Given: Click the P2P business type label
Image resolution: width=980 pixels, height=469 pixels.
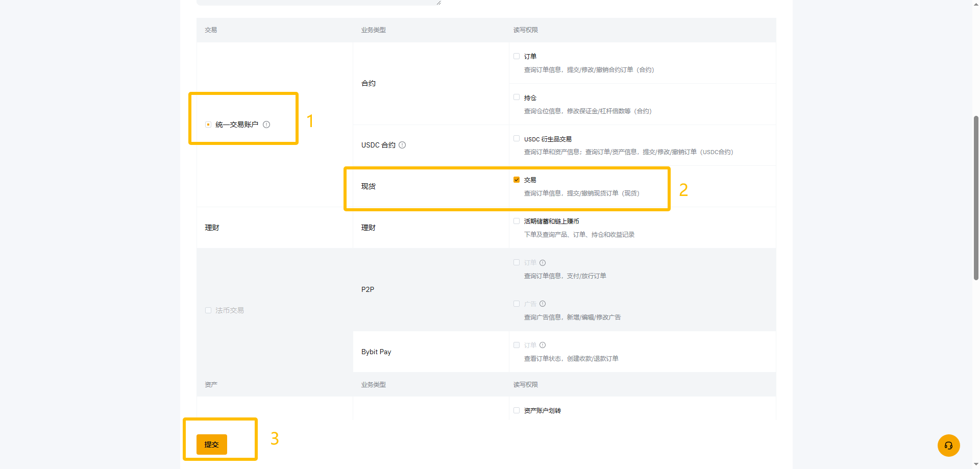Looking at the screenshot, I should 367,289.
